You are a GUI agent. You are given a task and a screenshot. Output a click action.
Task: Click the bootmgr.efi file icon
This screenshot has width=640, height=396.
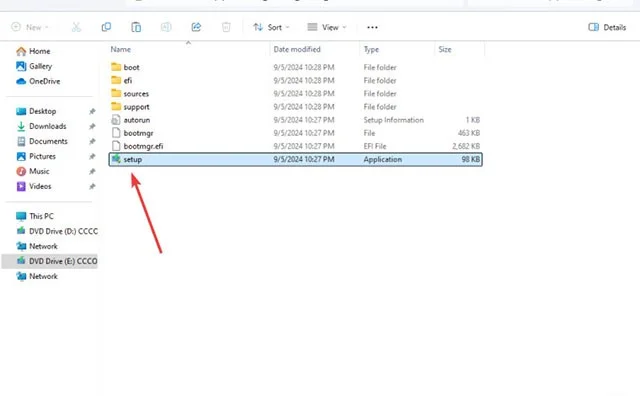click(116, 146)
